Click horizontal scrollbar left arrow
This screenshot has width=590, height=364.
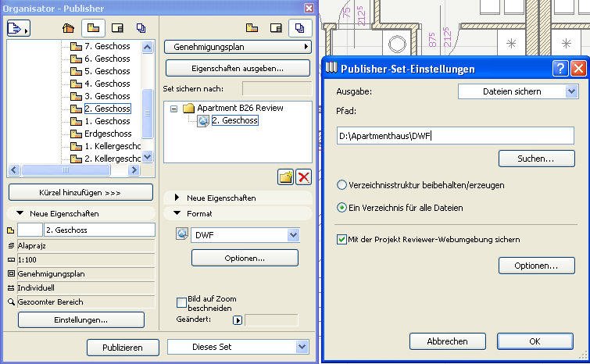pyautogui.click(x=14, y=170)
